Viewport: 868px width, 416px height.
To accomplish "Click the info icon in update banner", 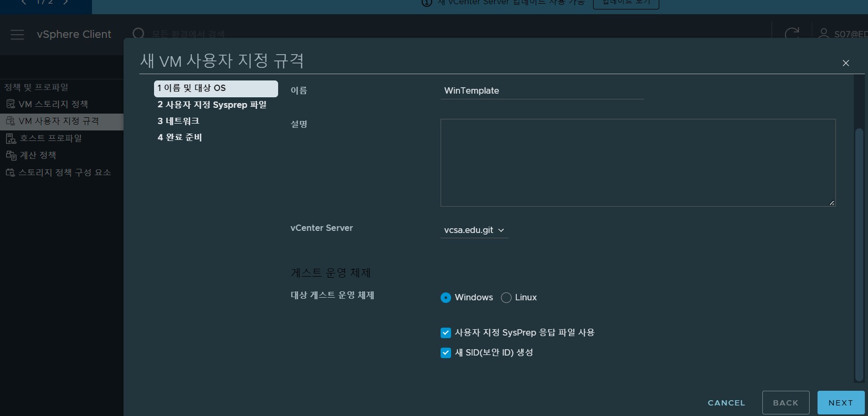I will coord(427,3).
